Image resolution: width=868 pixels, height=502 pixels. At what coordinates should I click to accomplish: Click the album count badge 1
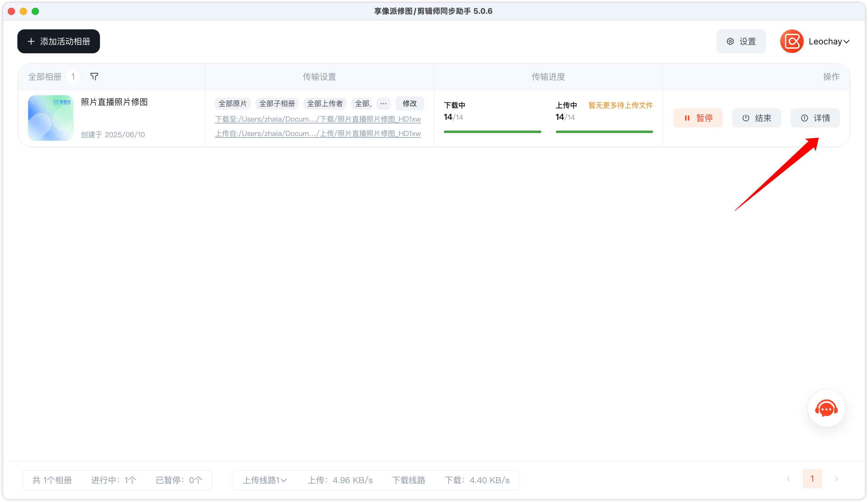click(x=73, y=77)
